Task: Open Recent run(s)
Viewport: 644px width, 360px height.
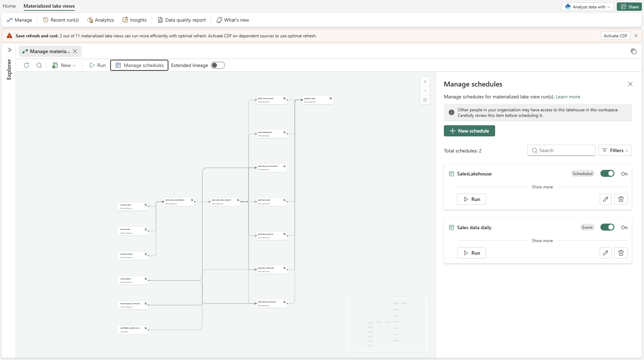Action: tap(61, 20)
